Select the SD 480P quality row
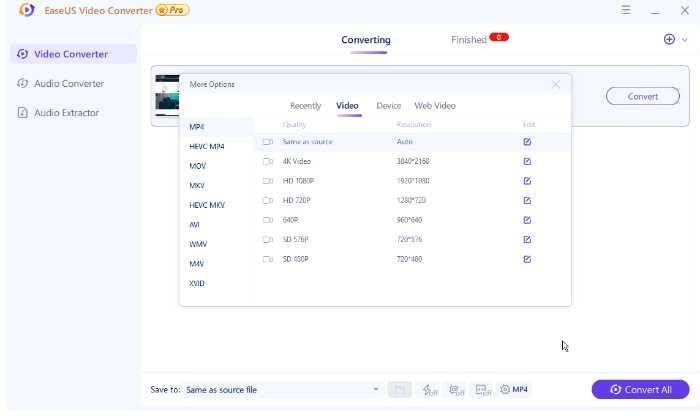 pos(412,259)
